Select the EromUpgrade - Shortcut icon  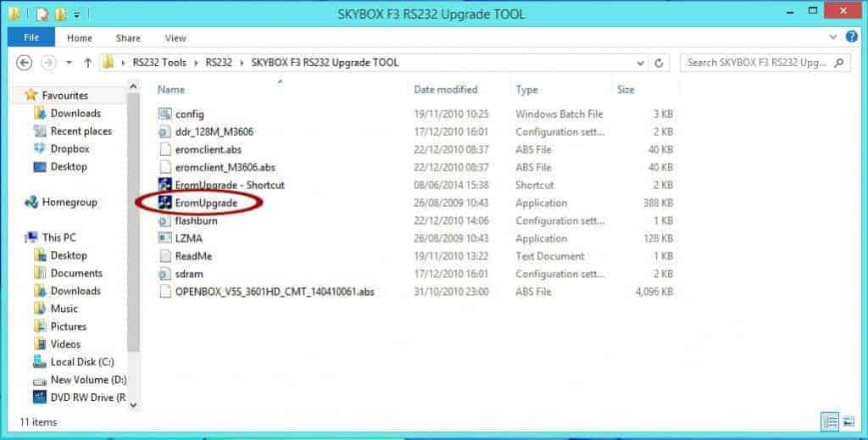(165, 185)
